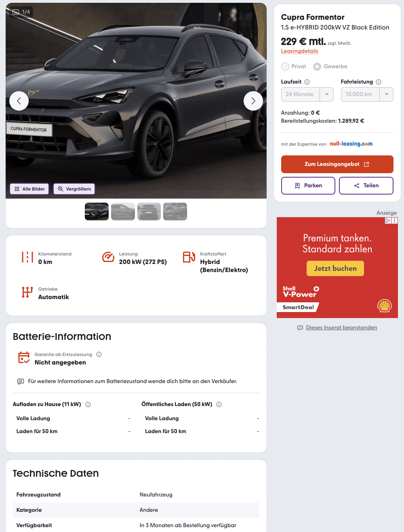Enlarge the photo with the Vergrößern button

74,189
